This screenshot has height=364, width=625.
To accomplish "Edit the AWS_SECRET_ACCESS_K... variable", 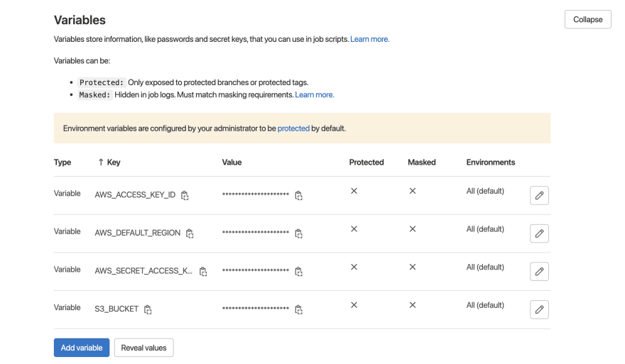I will pyautogui.click(x=539, y=272).
